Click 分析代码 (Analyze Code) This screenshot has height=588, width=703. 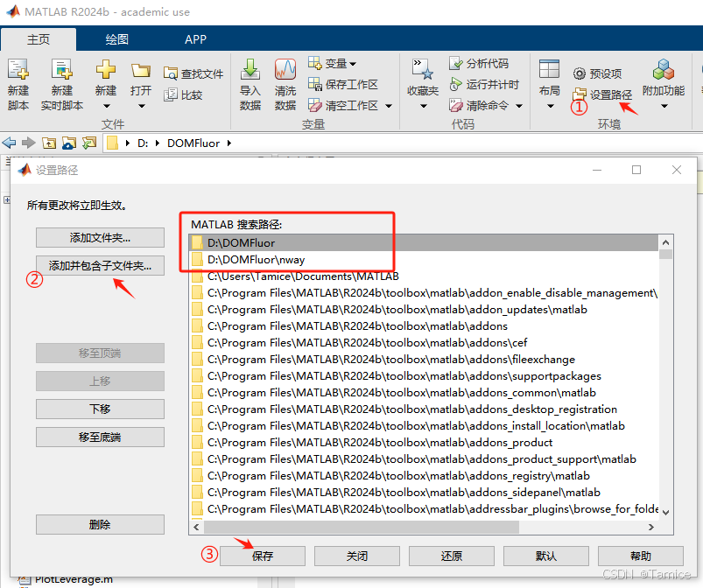[x=478, y=63]
